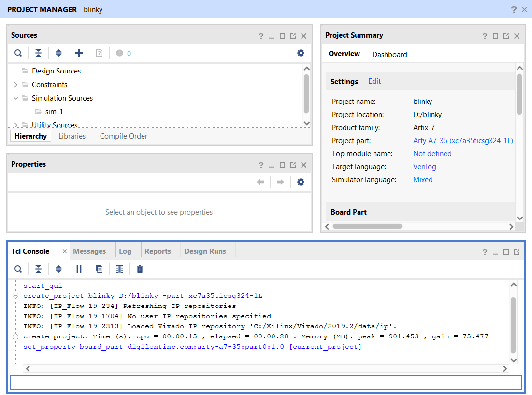Screen dimensions: 532x395
Task: Open Sources panel settings gear
Action: click(301, 53)
